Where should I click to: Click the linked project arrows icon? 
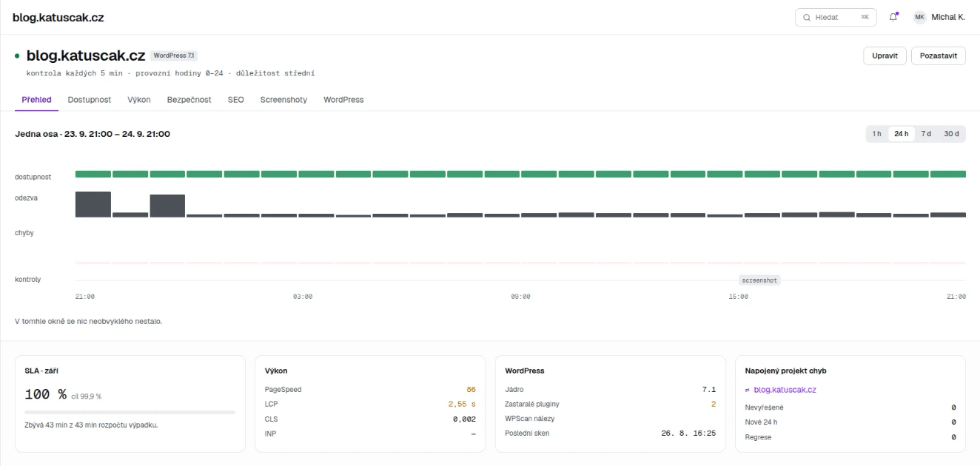pos(748,390)
